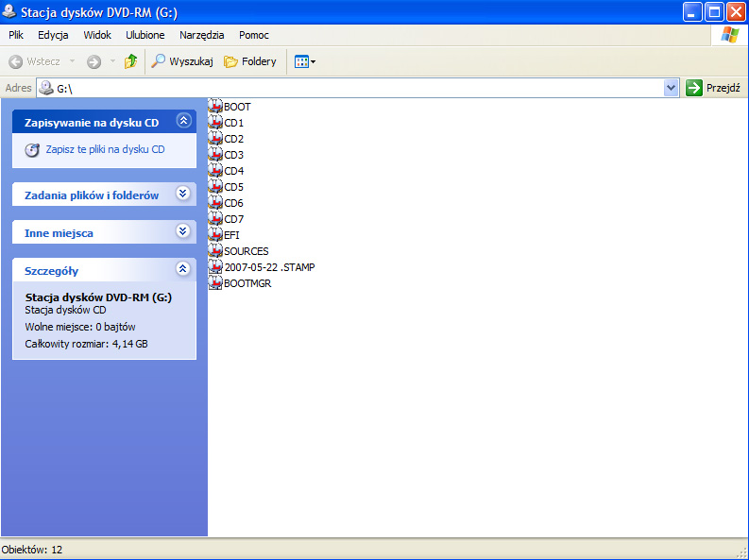The height and width of the screenshot is (560, 749).
Task: Click the CD4 name label
Action: pos(234,171)
